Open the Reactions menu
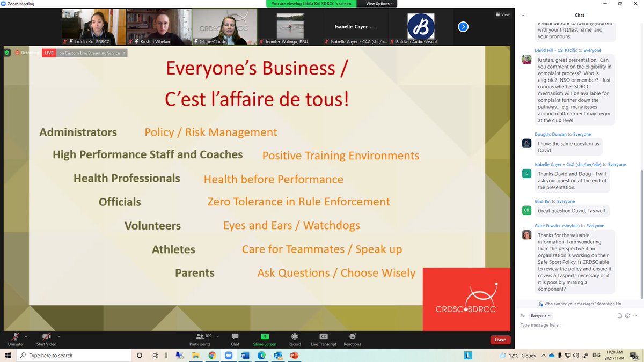 click(353, 339)
